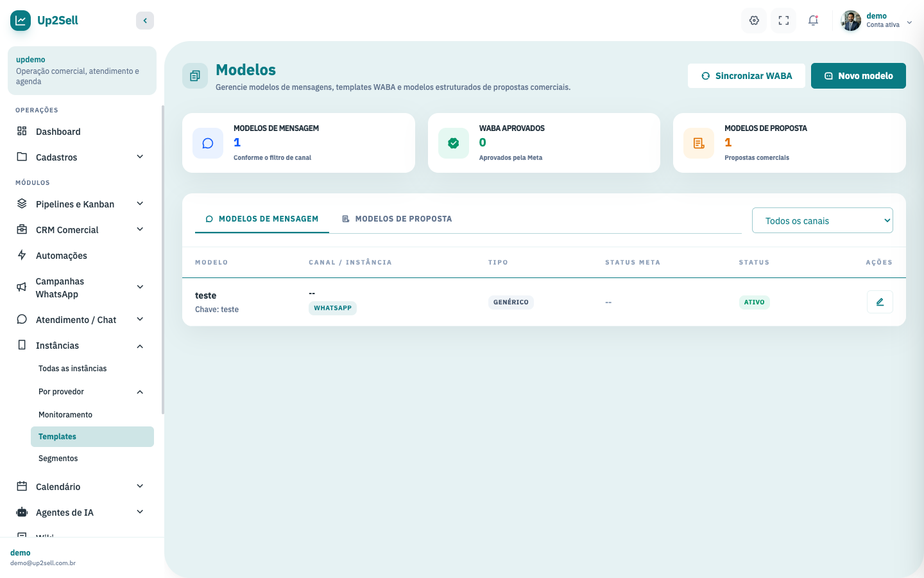Click the Modelos page header icon
Image resolution: width=924 pixels, height=578 pixels.
(x=195, y=76)
